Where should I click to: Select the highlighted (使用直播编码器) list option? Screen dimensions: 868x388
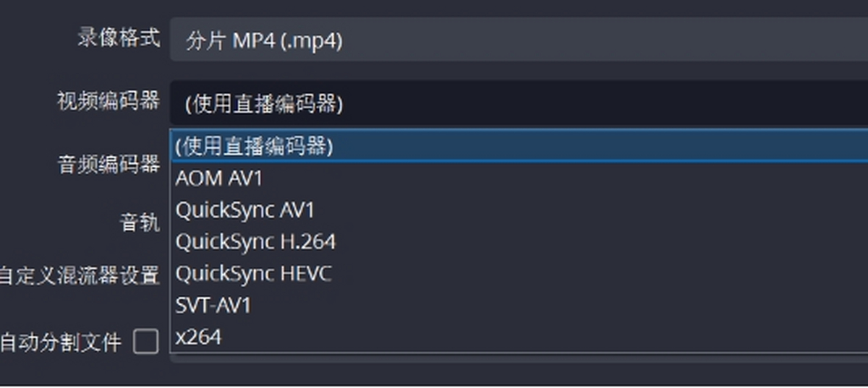pyautogui.click(x=519, y=147)
